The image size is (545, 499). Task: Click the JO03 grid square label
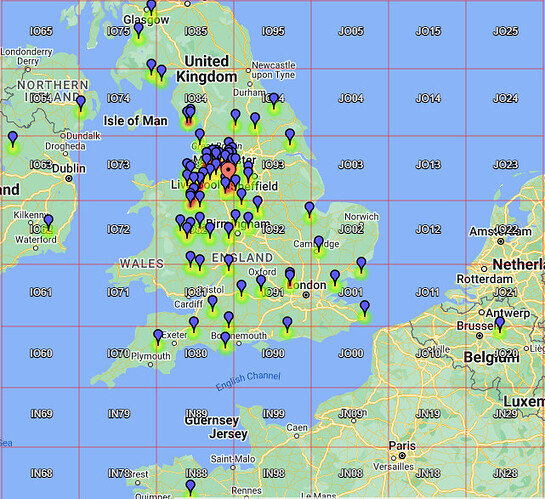coord(351,164)
